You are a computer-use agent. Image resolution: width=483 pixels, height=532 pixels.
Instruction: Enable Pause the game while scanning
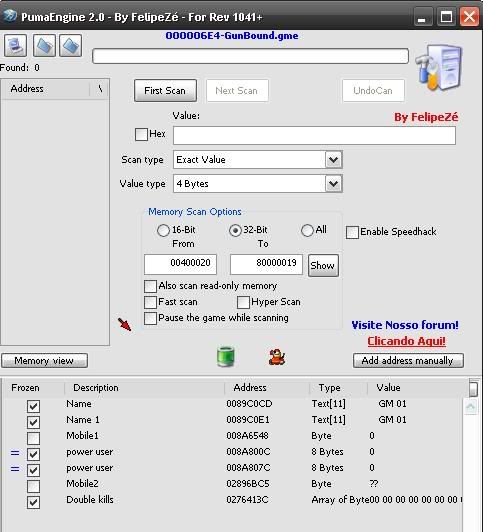point(150,318)
